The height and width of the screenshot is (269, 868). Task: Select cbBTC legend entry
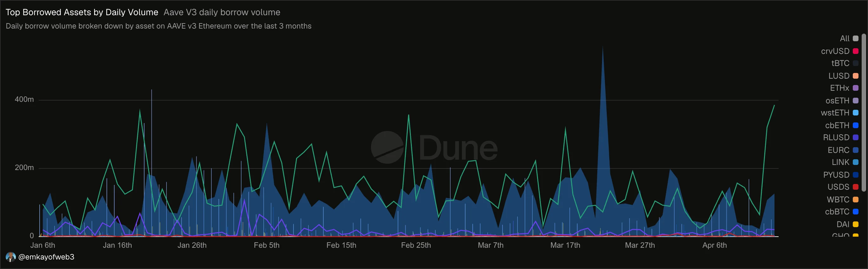[841, 212]
